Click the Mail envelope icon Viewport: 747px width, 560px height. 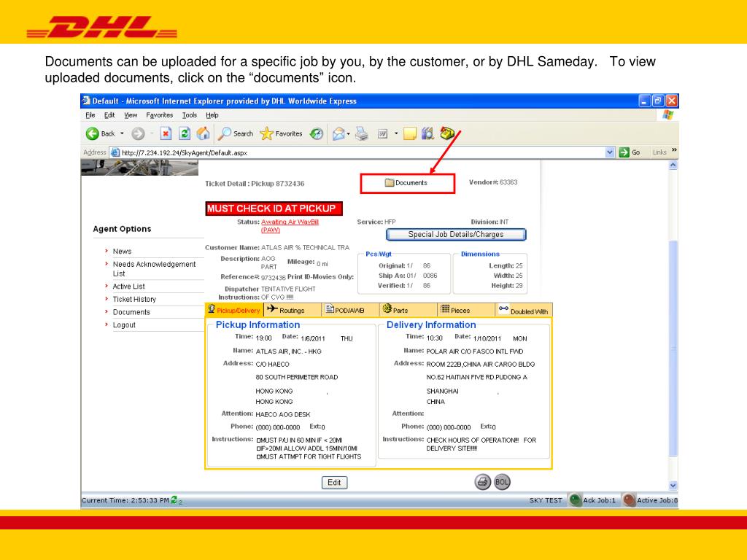tap(338, 134)
